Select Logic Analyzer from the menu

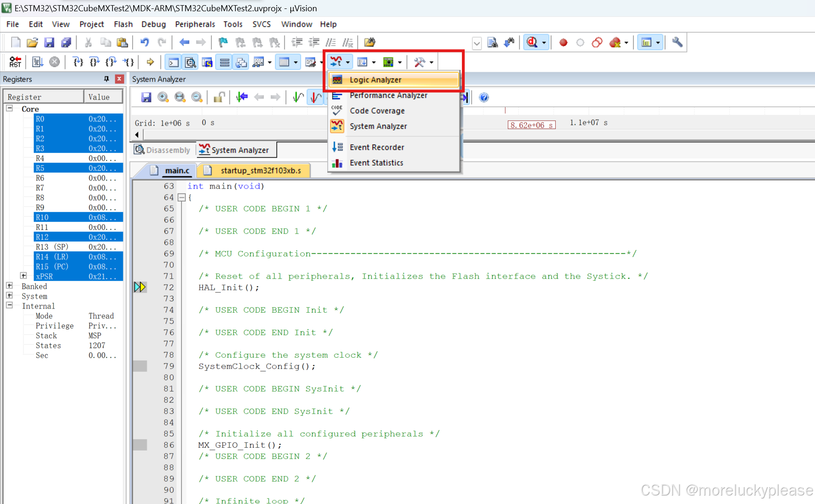(393, 80)
